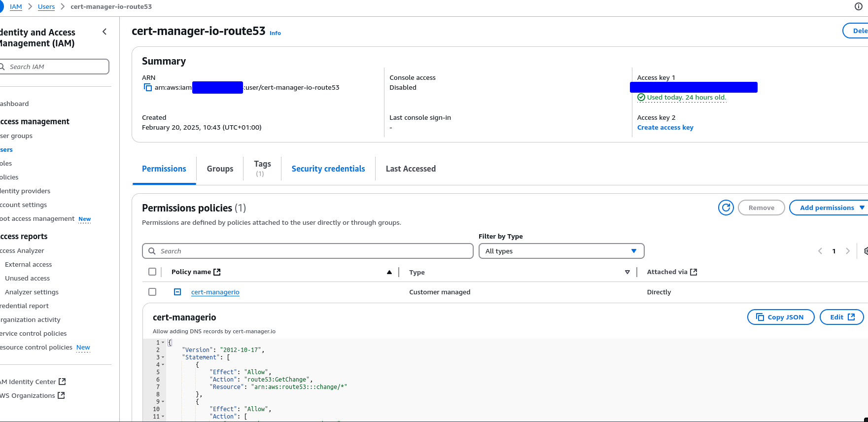Open the Security credentials tab

(x=328, y=169)
